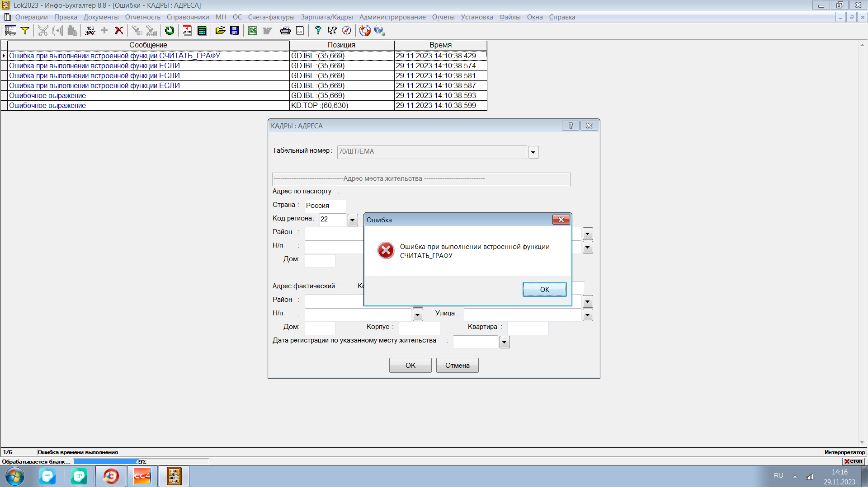This screenshot has height=488, width=868.
Task: Open the registration date dropdown arrow
Action: click(505, 342)
